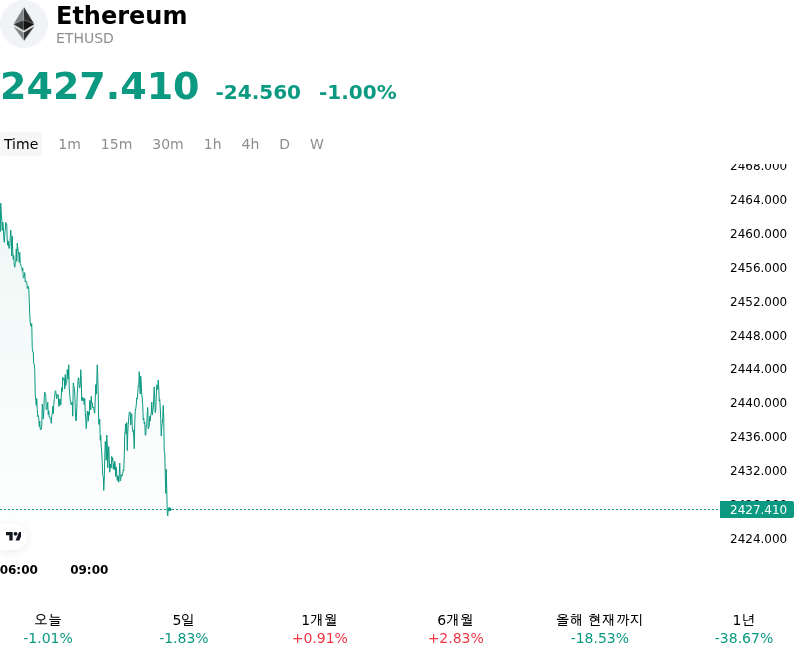Open the Ethereum title link
The image size is (800, 658).
pyautogui.click(x=121, y=15)
